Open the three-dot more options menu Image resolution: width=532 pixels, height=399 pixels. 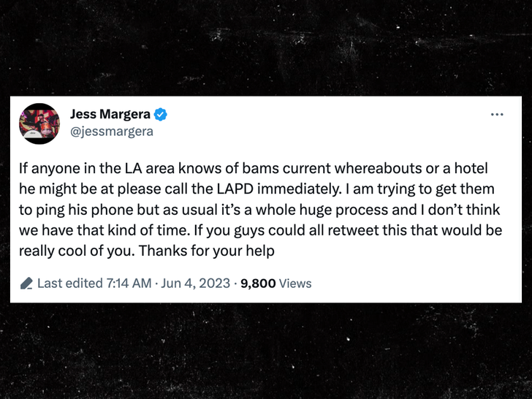(x=497, y=115)
